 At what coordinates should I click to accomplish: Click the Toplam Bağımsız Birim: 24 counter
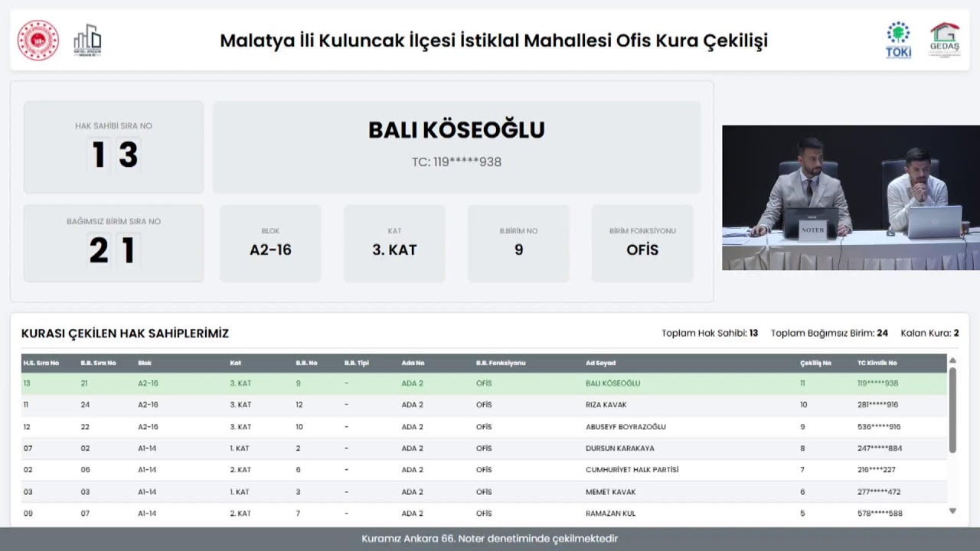coord(829,333)
